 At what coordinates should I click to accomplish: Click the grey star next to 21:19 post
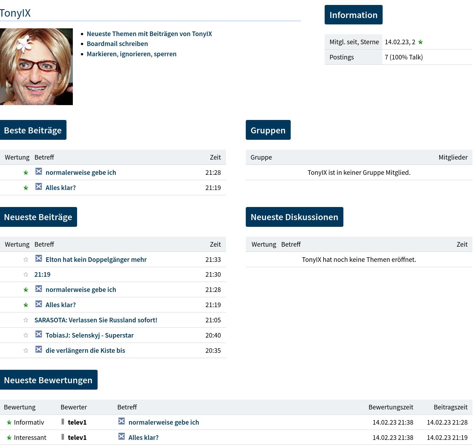(x=26, y=275)
